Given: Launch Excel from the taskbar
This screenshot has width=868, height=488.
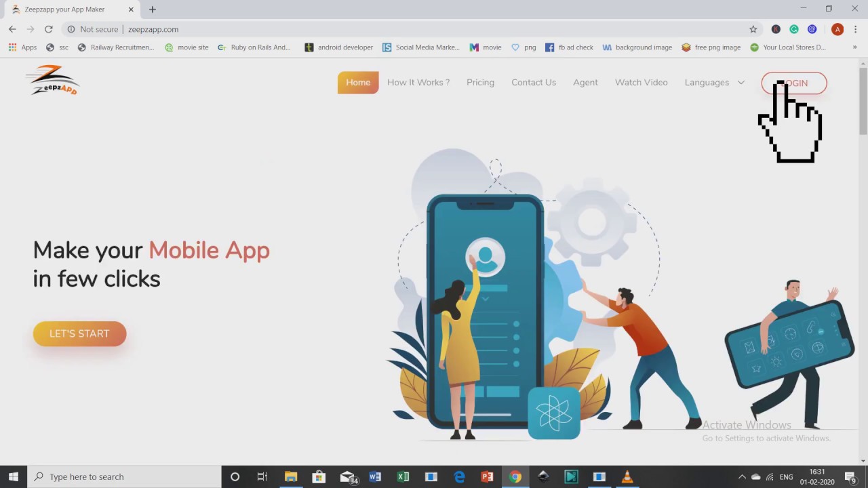Looking at the screenshot, I should [x=403, y=476].
